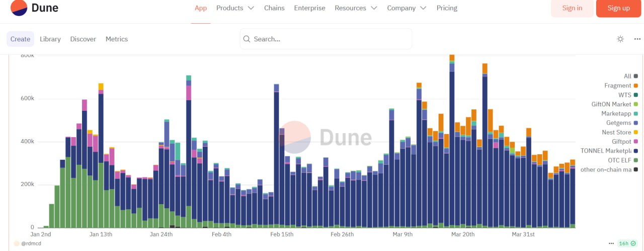
Task: Toggle the WTS series in the legend
Action: [x=628, y=95]
